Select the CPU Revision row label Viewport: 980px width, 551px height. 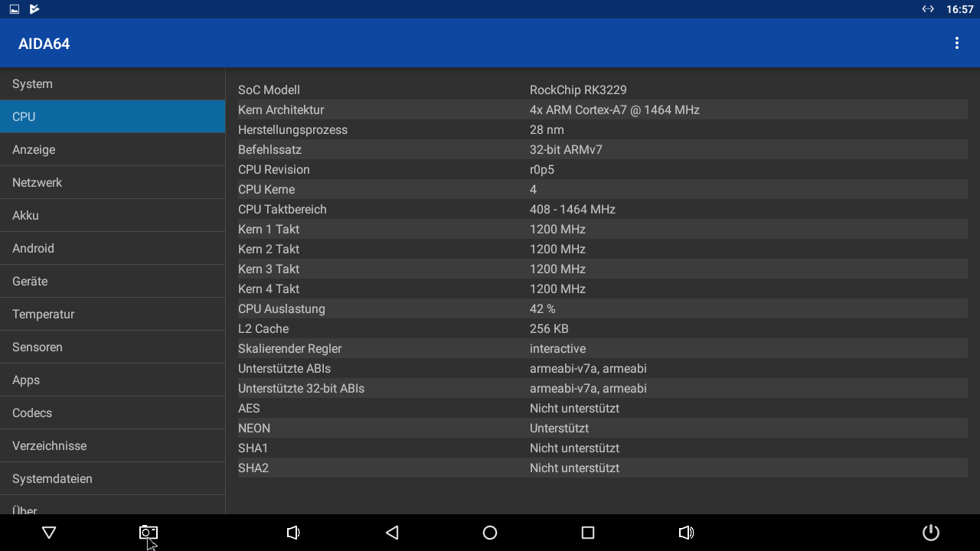point(274,170)
